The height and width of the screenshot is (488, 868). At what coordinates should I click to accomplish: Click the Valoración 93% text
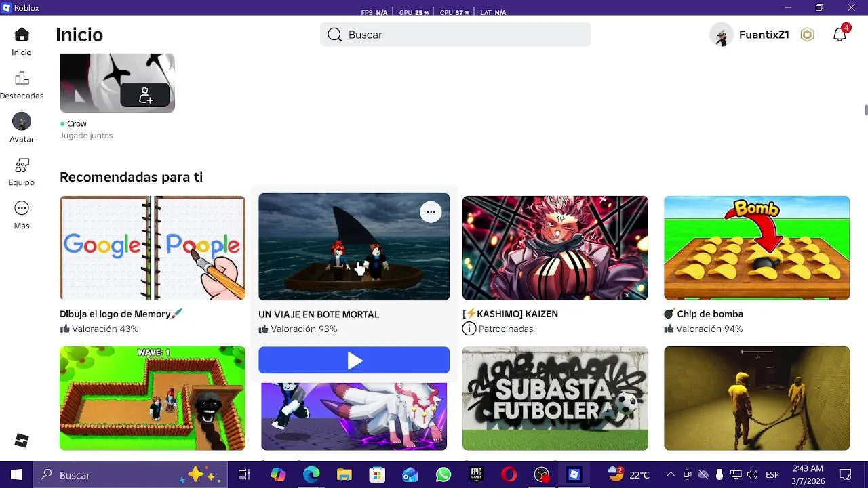tap(304, 329)
